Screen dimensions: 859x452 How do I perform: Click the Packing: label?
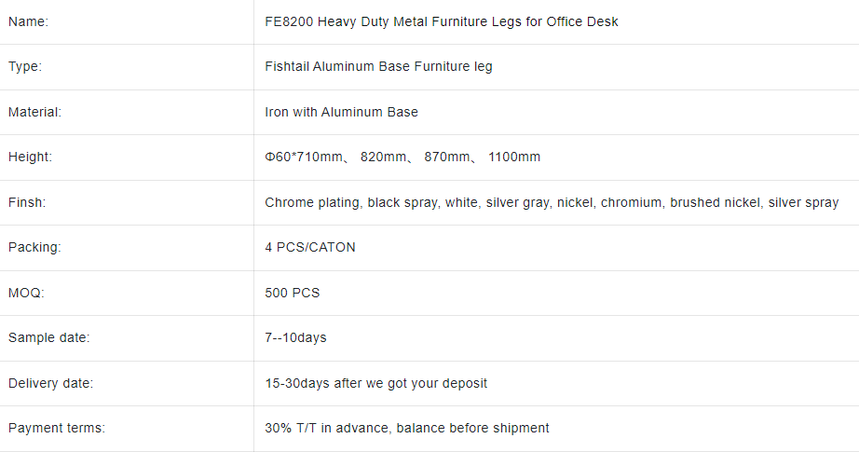pyautogui.click(x=35, y=248)
